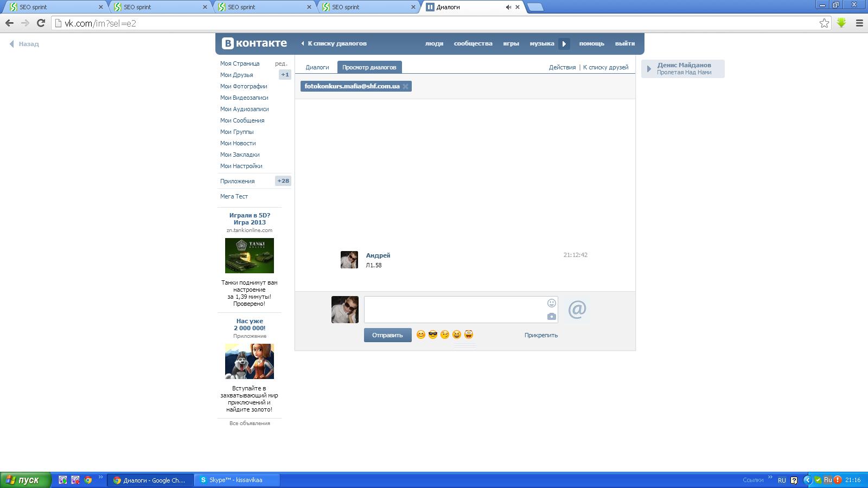
Task: Click ред. next to Моя Страница
Action: click(x=281, y=63)
